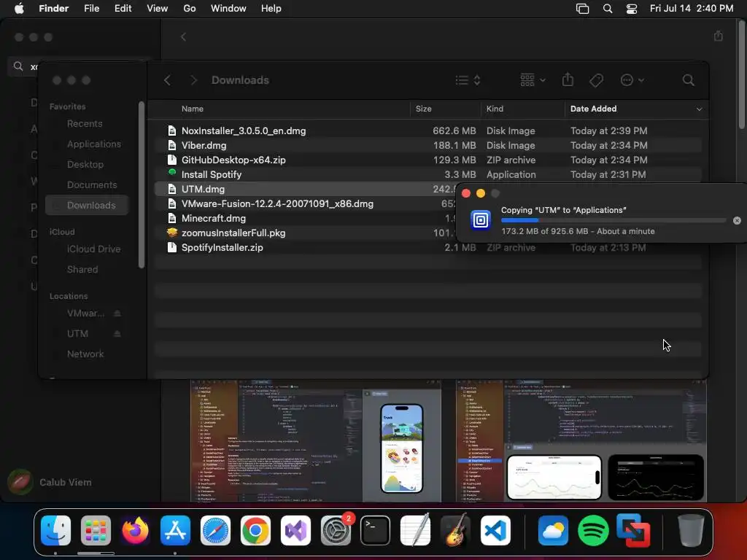Image resolution: width=747 pixels, height=560 pixels.
Task: Open the Trash in the Dock
Action: (x=691, y=530)
